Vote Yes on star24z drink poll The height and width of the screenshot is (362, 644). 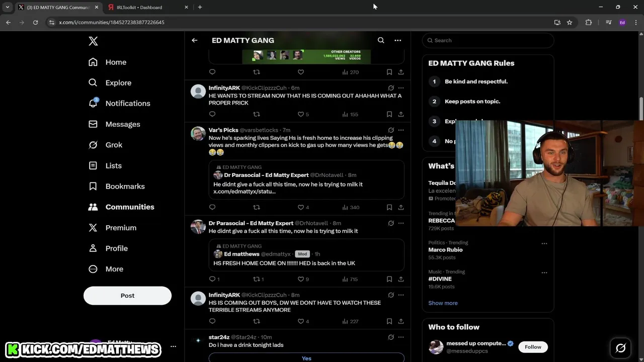click(x=306, y=357)
